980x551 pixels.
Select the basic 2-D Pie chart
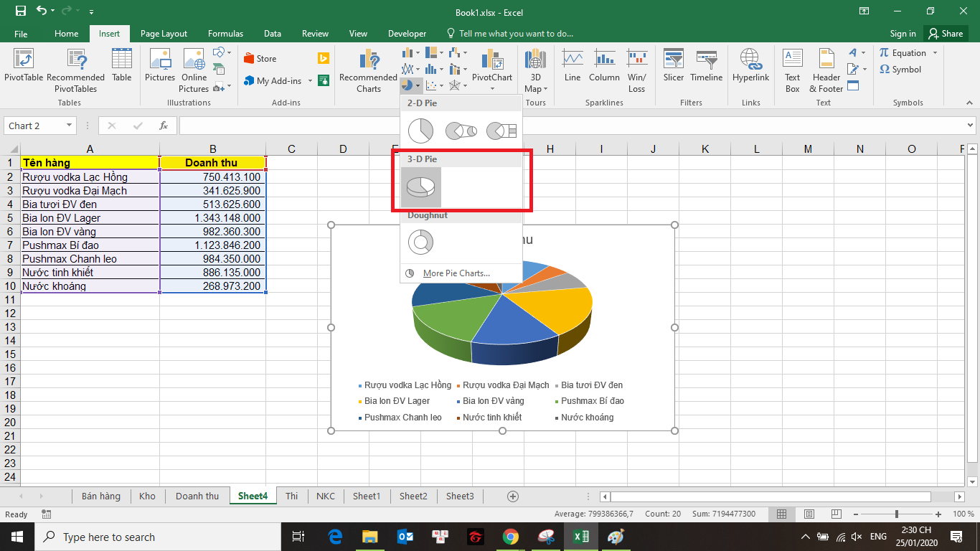tap(420, 131)
